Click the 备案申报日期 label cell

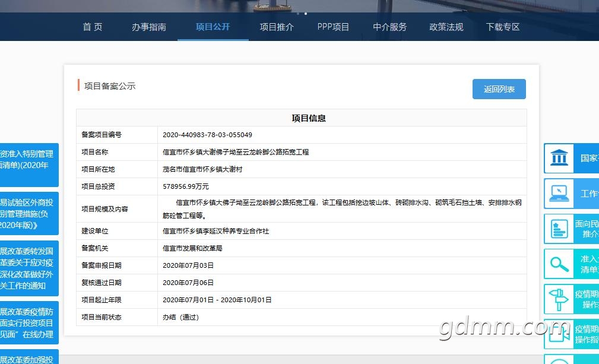(117, 265)
